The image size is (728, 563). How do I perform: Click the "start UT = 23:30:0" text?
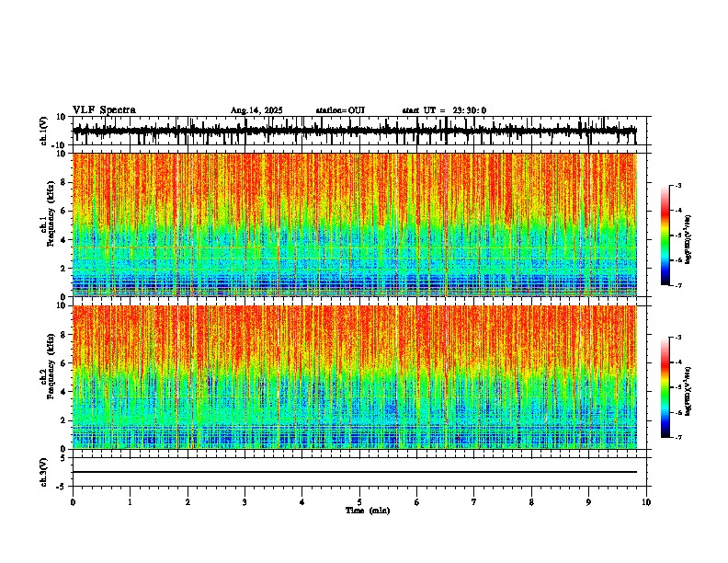[444, 110]
